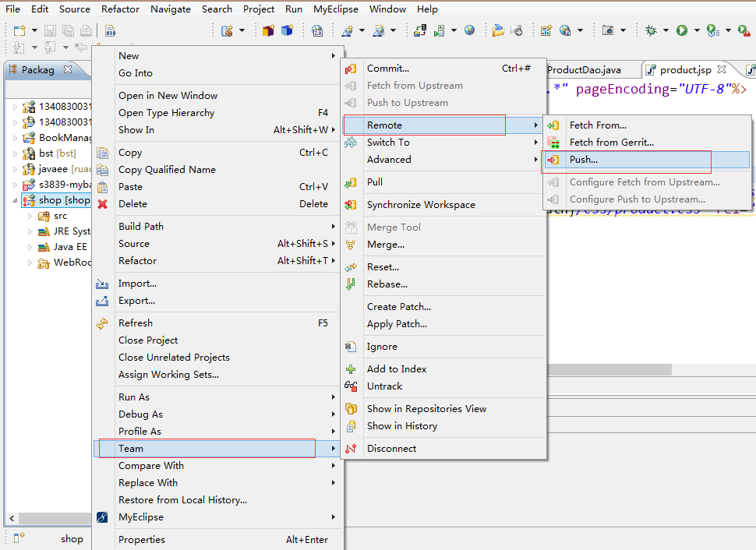Expand the src folder tree node
This screenshot has width=756, height=550.
click(x=30, y=216)
